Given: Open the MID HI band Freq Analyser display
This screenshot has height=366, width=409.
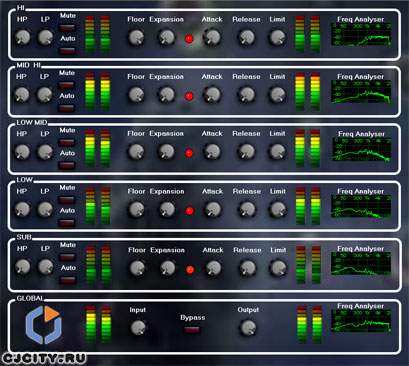Looking at the screenshot, I should click(x=361, y=92).
